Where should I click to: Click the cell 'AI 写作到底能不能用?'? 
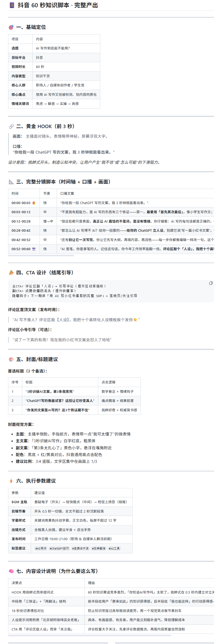click(x=66, y=48)
